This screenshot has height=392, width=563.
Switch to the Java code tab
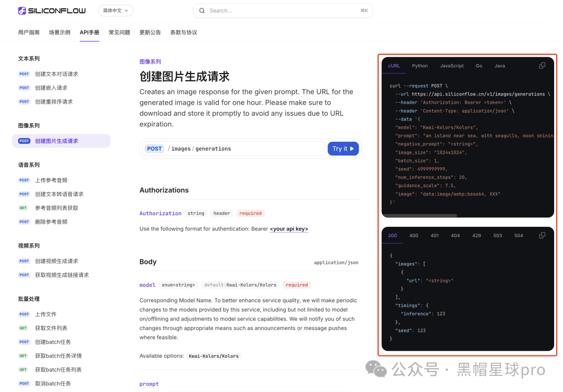(499, 66)
